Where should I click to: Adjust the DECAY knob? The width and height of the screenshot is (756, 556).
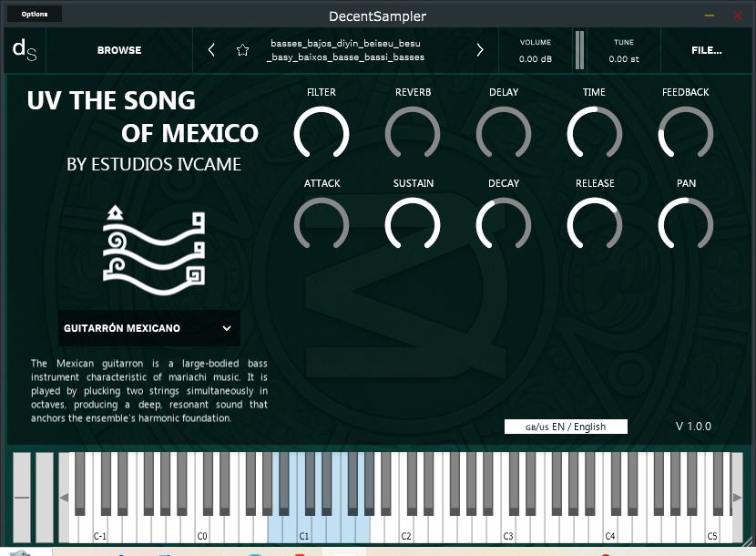coord(504,225)
